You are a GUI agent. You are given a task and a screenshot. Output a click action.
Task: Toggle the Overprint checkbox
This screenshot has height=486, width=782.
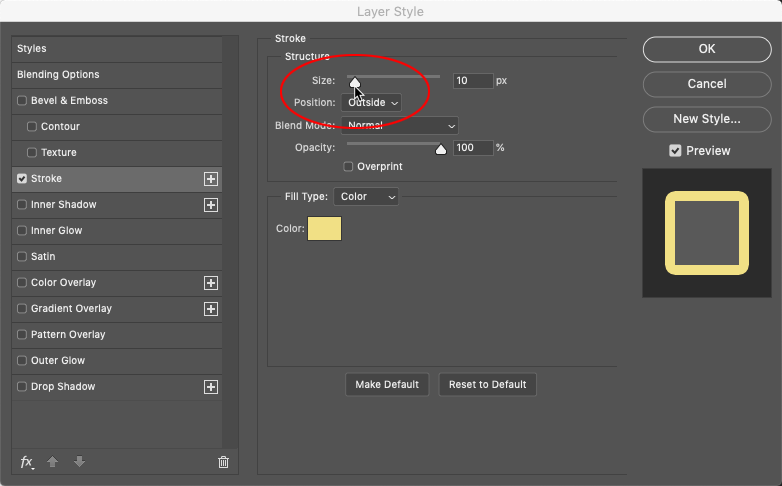(348, 167)
